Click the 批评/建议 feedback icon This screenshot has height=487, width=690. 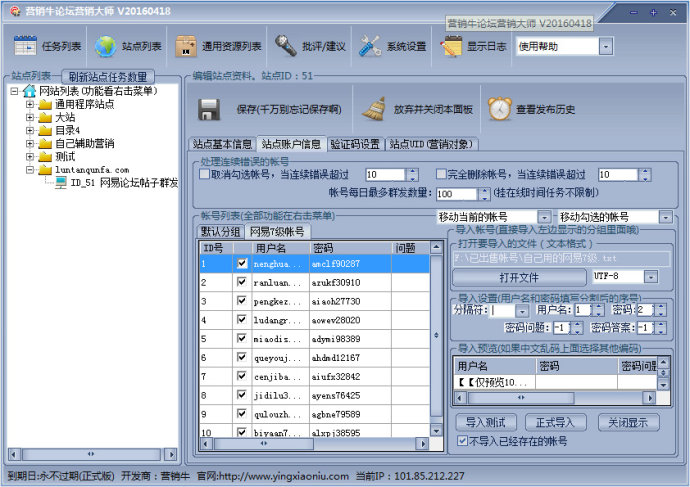click(286, 46)
